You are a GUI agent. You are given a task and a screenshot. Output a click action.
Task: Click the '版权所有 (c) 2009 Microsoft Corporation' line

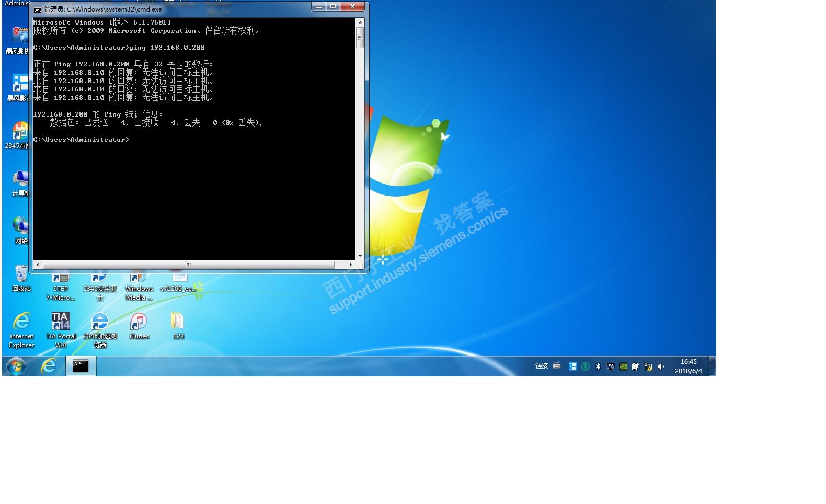point(146,31)
